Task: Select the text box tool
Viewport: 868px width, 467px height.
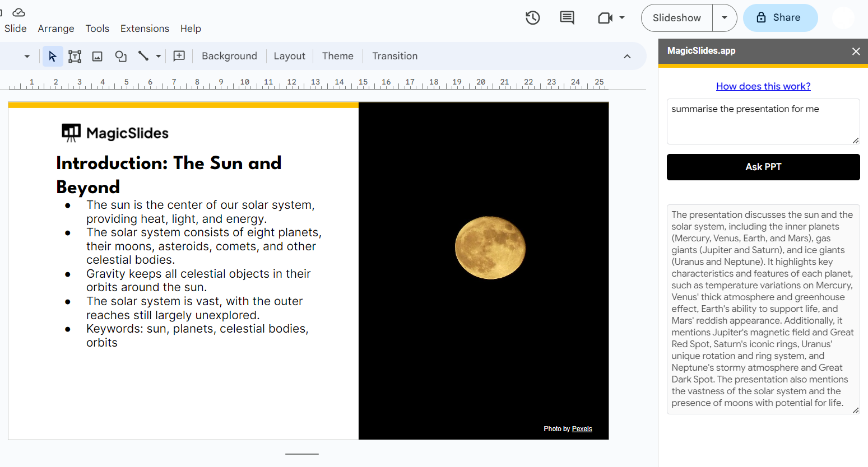Action: click(75, 56)
